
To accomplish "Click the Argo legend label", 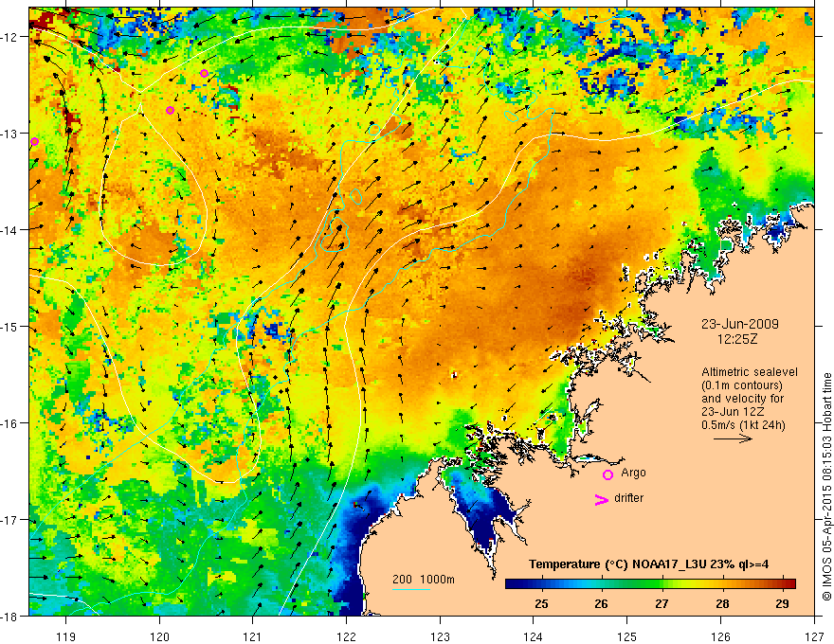I will pyautogui.click(x=633, y=473).
